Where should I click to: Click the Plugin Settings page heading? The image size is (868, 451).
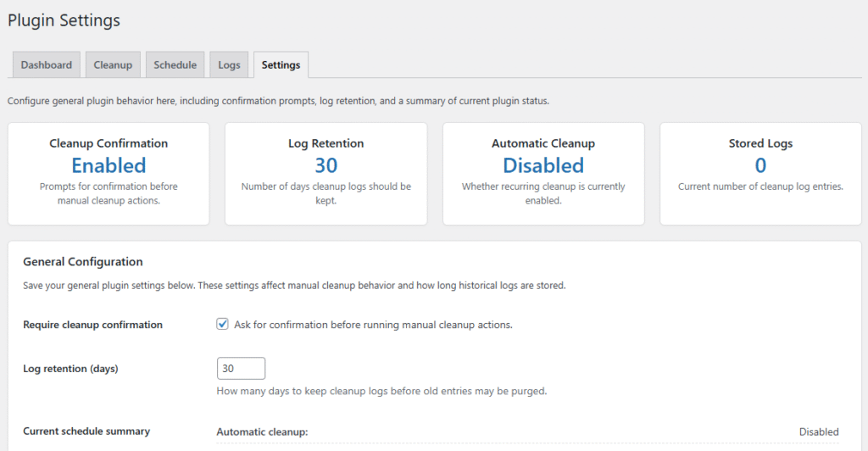click(64, 19)
